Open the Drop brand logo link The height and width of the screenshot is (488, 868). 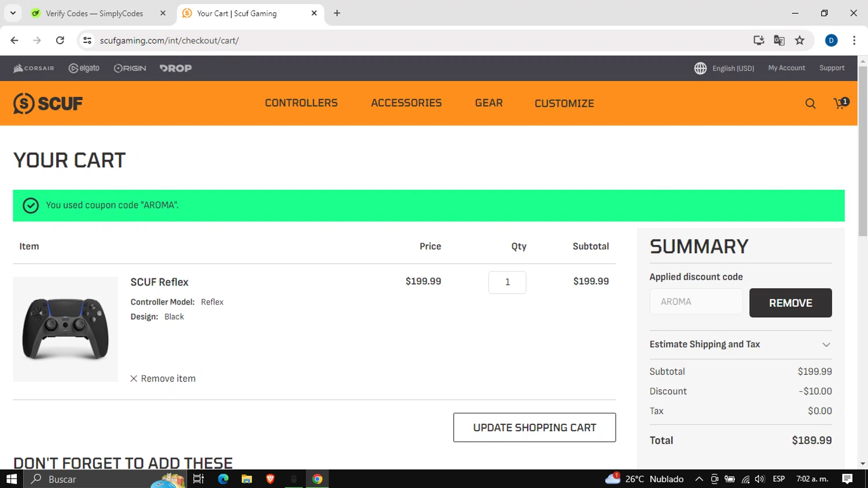(175, 68)
